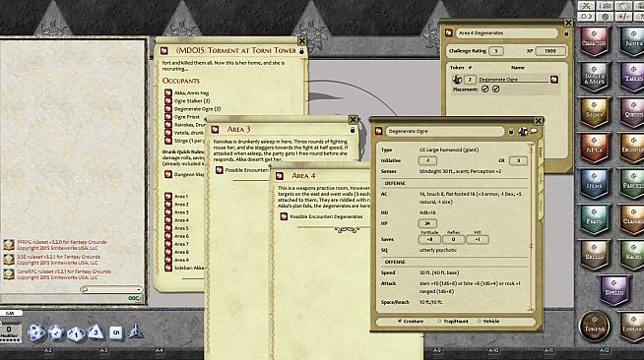Pick the d12 die in the dice tray
Image resolution: width=644 pixels, height=360 pixels.
click(x=55, y=332)
